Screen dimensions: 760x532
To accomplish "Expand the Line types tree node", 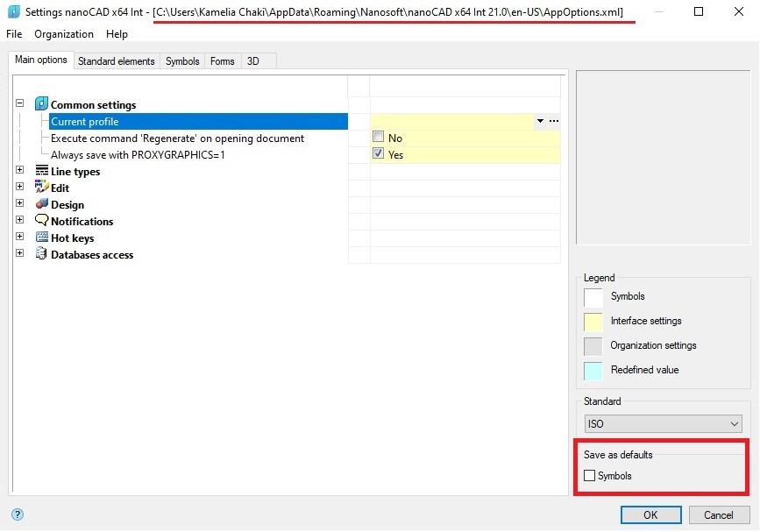I will 19,171.
